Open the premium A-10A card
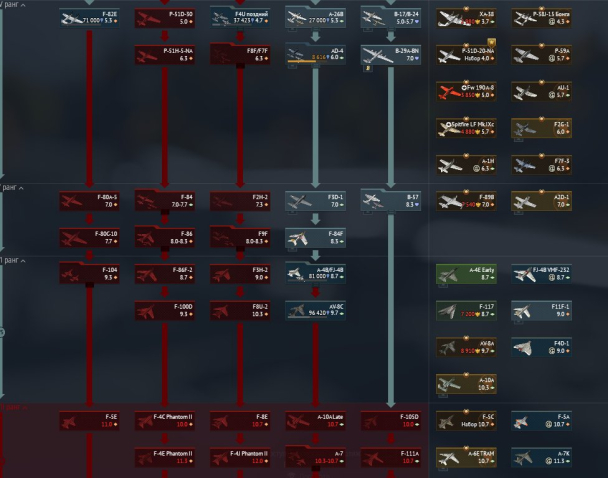Image resolution: width=608 pixels, height=478 pixels. click(466, 383)
